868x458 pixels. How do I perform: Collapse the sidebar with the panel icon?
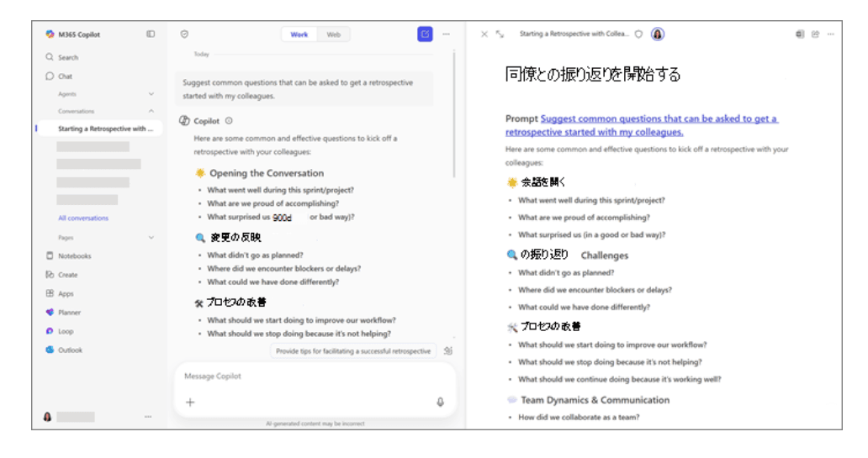151,34
